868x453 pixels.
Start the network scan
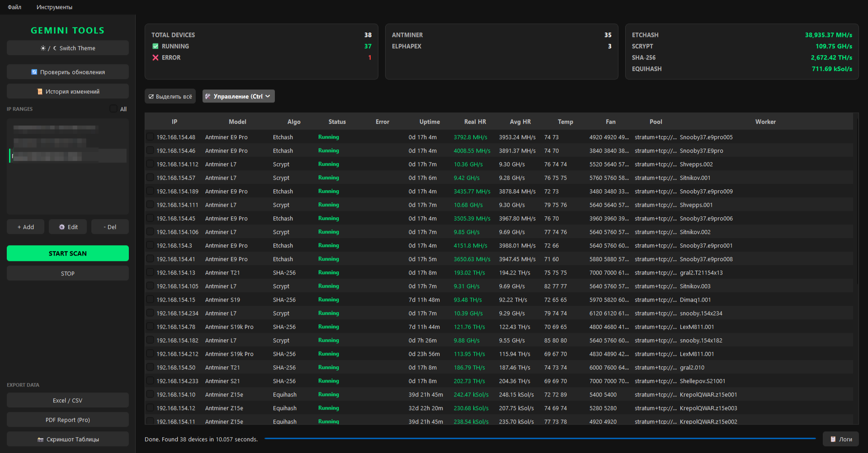68,253
